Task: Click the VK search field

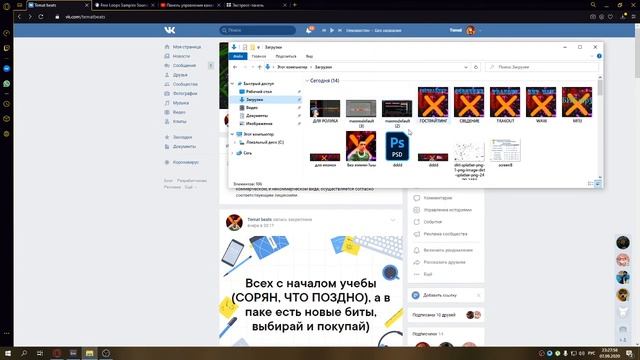Action: [x=258, y=30]
